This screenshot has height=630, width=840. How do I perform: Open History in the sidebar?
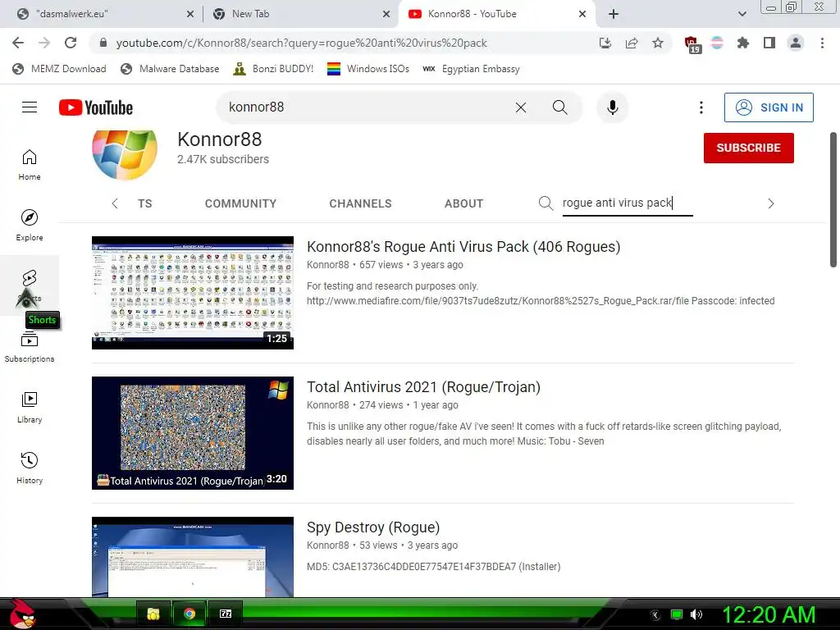point(30,468)
